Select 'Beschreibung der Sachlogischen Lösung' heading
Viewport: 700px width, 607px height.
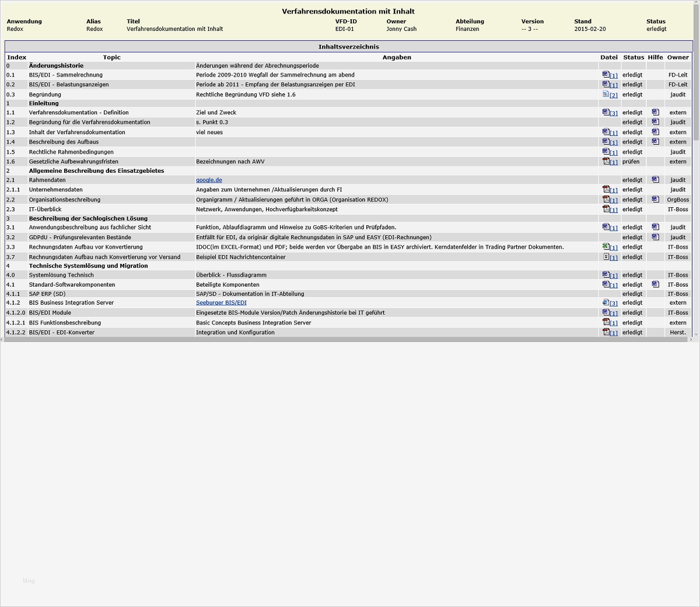click(88, 218)
